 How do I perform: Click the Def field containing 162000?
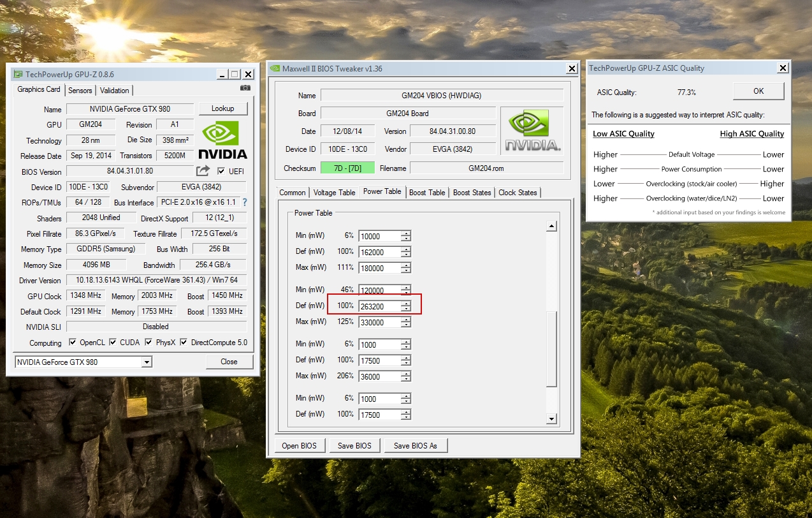(379, 252)
